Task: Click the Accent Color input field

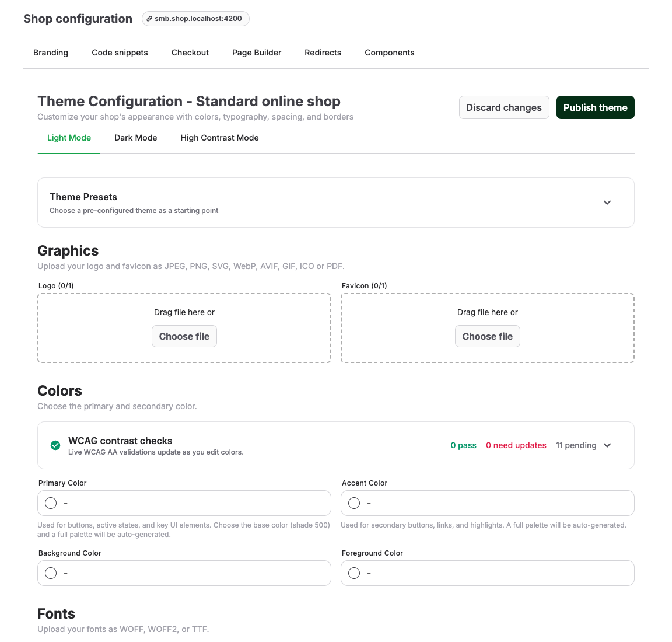Action: click(487, 503)
